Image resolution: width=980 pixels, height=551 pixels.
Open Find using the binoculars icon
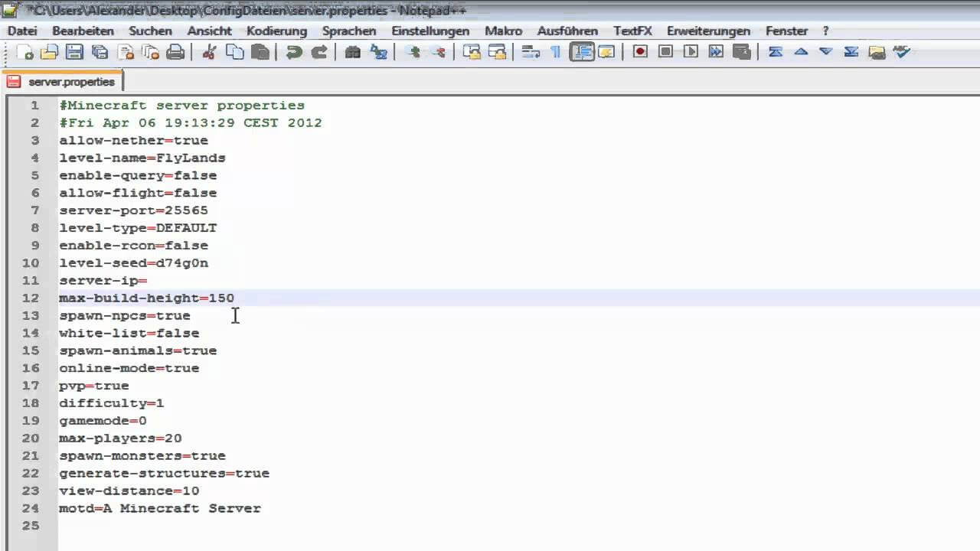coord(353,52)
